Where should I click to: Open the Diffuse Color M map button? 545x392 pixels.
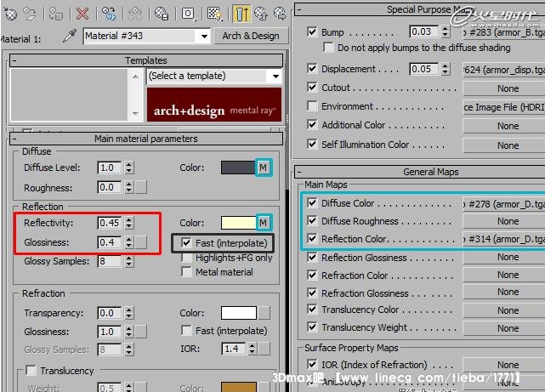(264, 168)
